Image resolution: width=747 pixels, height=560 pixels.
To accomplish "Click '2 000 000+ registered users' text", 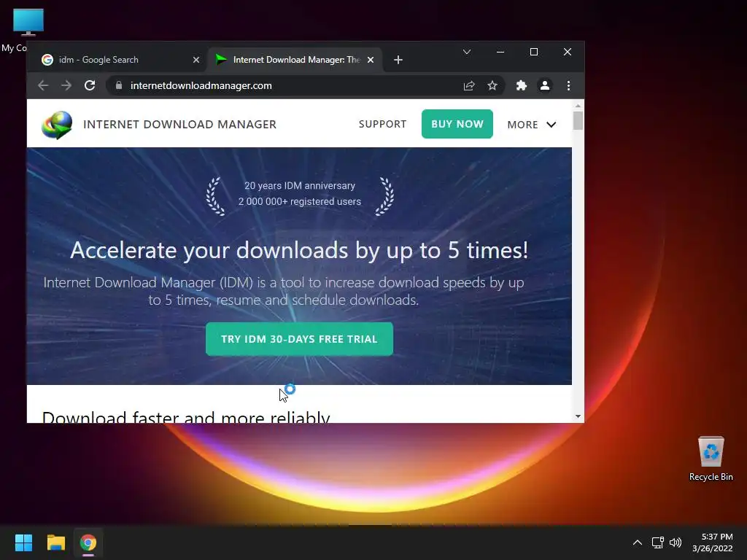I will click(x=300, y=201).
